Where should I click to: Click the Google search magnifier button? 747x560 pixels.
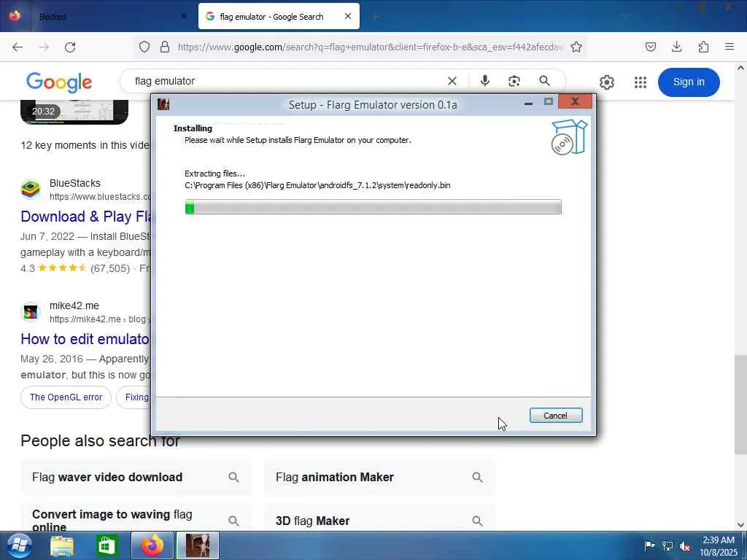544,81
